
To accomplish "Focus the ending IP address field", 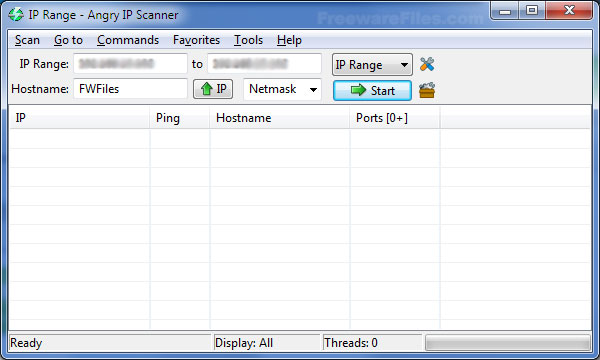I will (x=264, y=64).
